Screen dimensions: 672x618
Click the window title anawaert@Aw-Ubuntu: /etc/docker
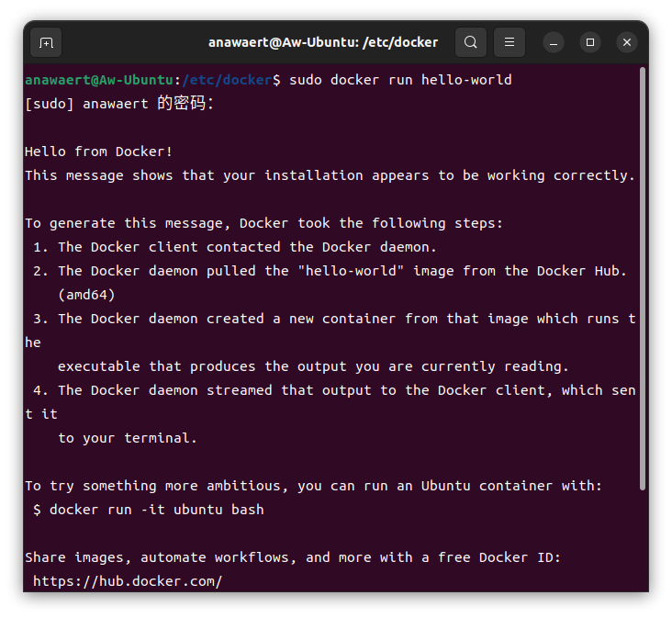point(323,42)
